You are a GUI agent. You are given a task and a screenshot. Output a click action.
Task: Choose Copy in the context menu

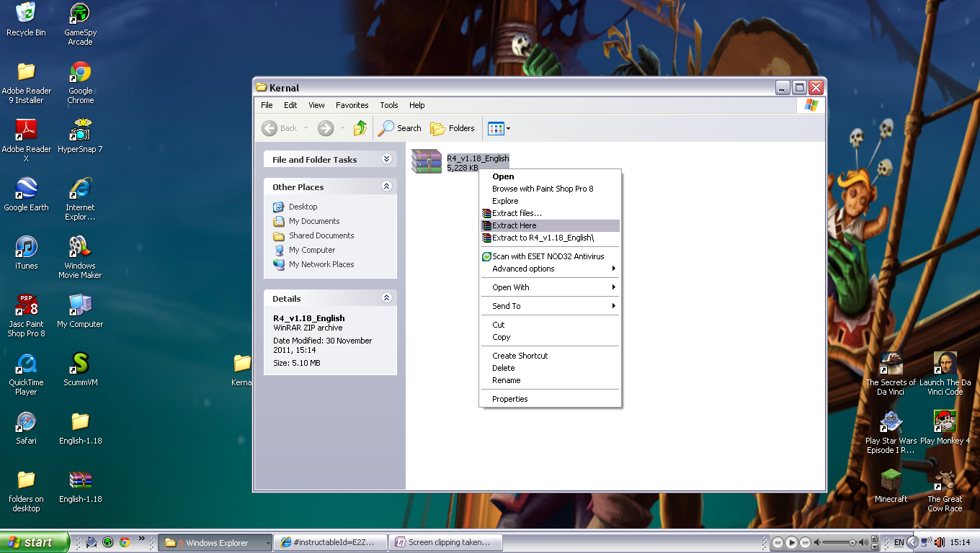551,337
